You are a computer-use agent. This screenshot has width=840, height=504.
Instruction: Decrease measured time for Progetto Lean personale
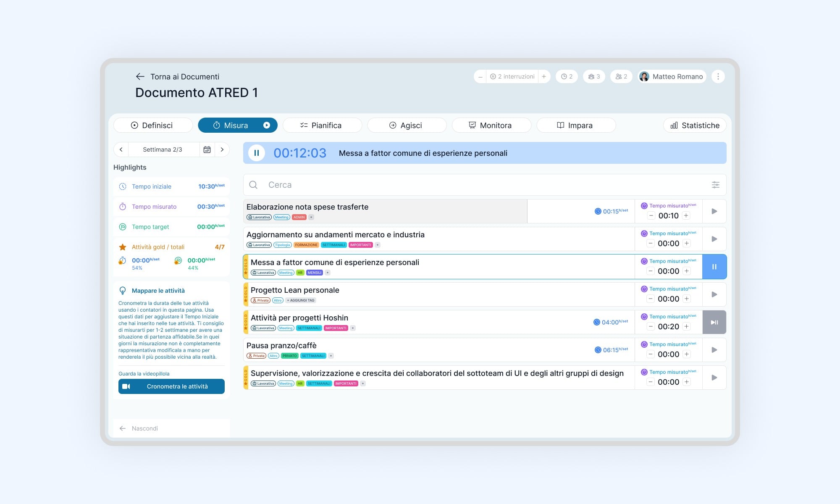point(651,299)
